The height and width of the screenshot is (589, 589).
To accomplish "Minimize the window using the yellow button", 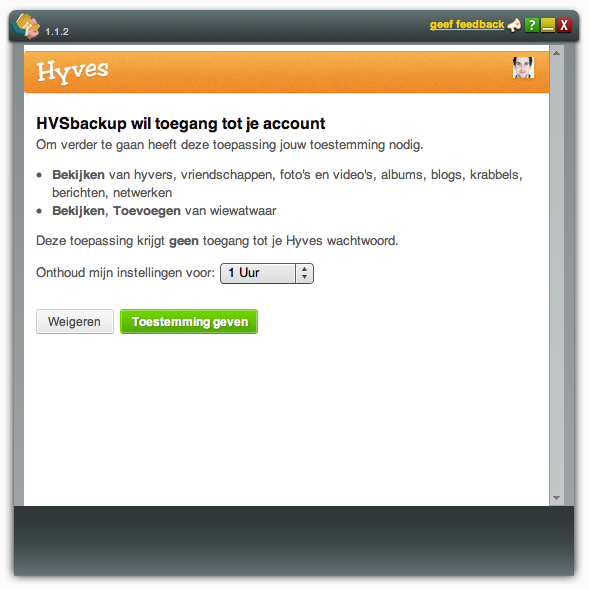I will [548, 25].
